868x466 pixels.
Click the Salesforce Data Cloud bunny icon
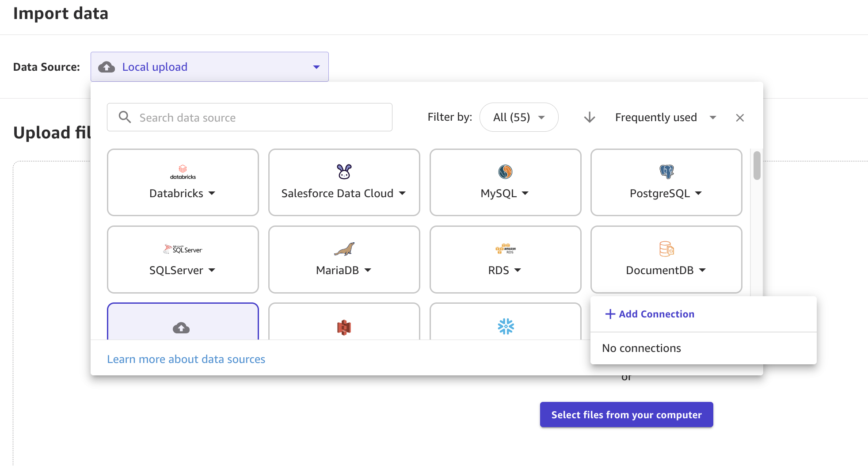point(344,172)
